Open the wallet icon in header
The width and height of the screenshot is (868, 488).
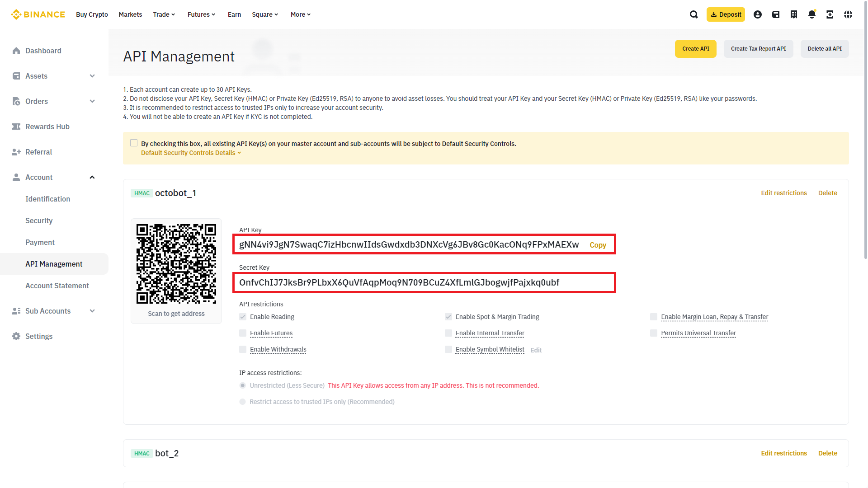[776, 14]
